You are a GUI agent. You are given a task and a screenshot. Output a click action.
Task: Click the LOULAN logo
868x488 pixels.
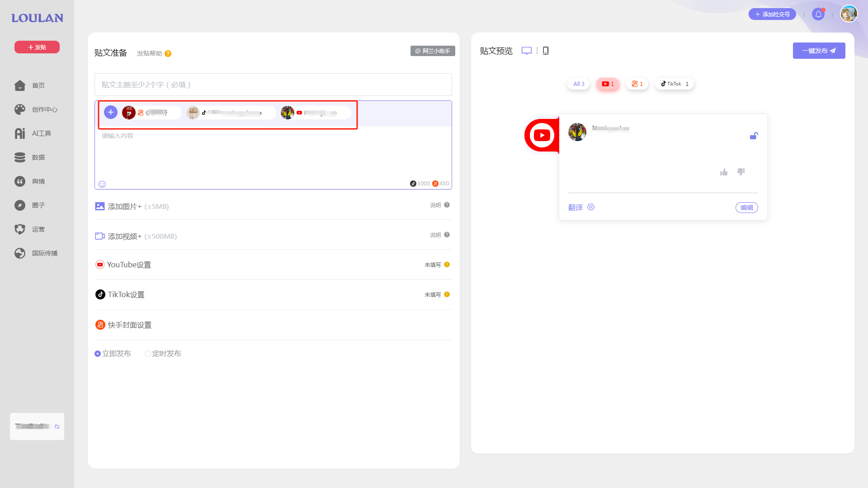pos(37,18)
